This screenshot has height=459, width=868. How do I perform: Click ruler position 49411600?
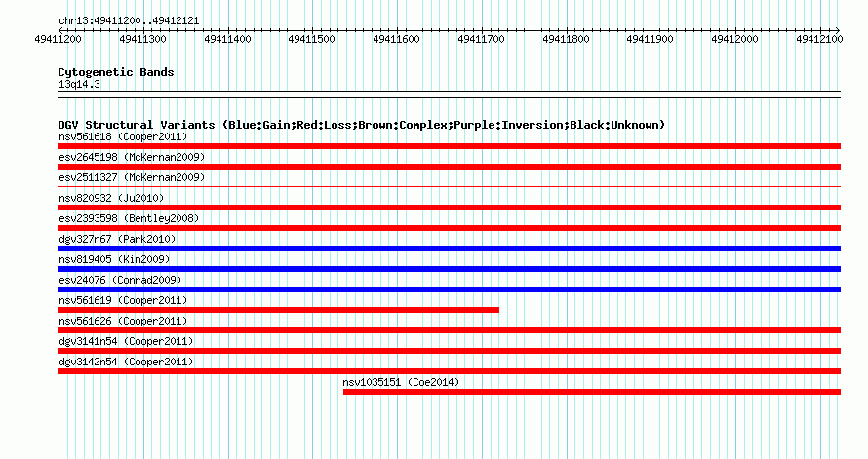396,39
